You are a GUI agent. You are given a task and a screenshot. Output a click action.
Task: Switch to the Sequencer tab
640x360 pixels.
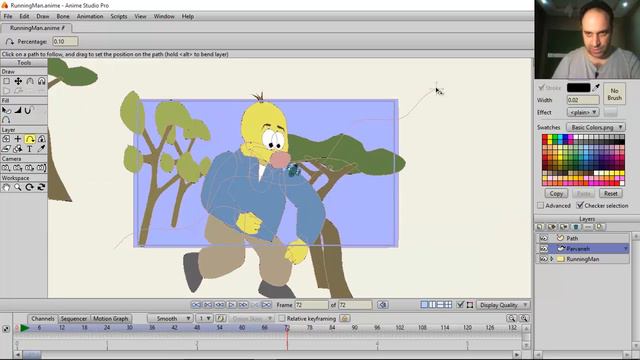74,318
